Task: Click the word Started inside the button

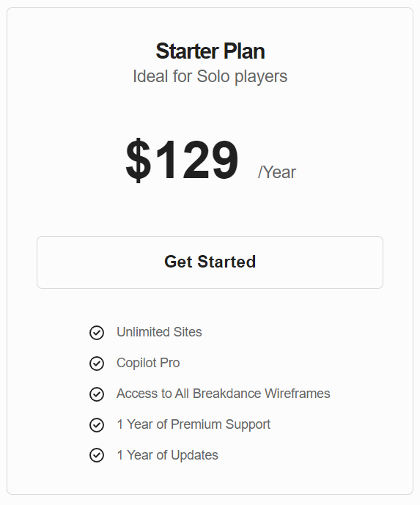Action: [x=226, y=262]
